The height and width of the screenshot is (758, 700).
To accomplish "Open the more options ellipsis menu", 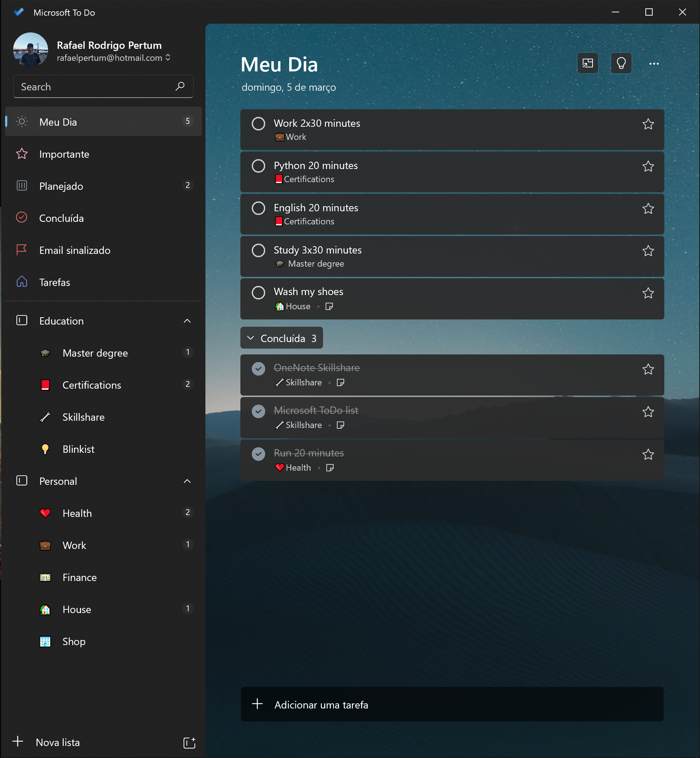I will coord(654,64).
